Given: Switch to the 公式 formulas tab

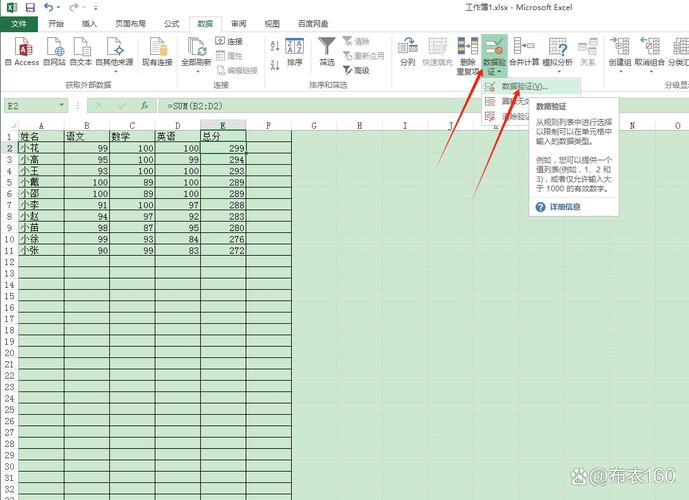Looking at the screenshot, I should coord(171,24).
